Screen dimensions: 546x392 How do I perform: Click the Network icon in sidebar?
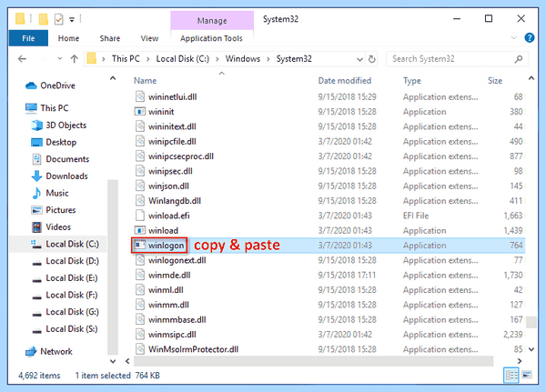[x=31, y=352]
